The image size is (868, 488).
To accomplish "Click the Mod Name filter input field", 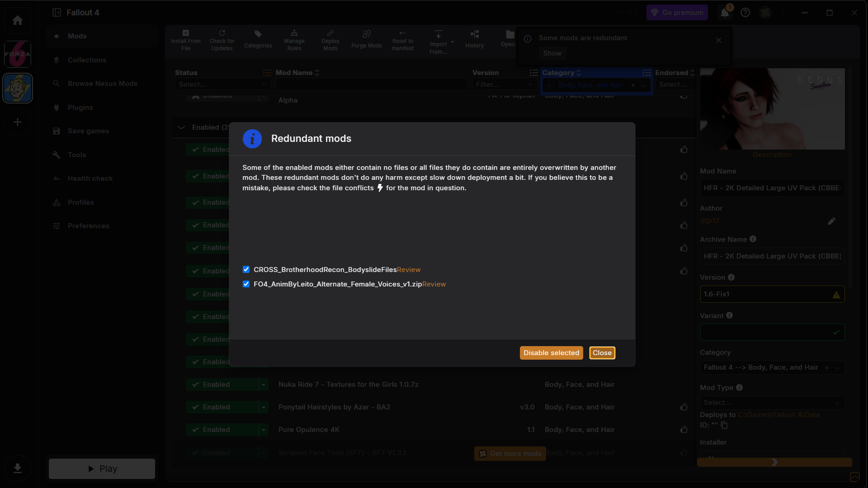I will [371, 84].
